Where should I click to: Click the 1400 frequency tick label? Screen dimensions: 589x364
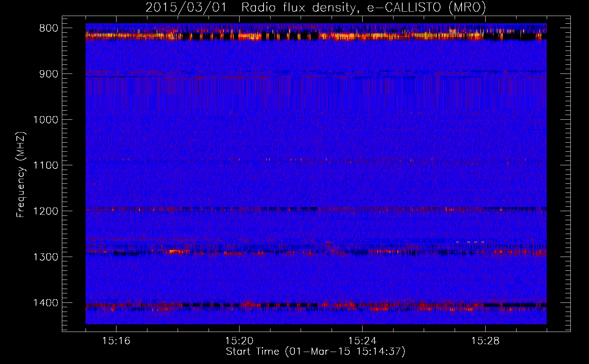[46, 303]
